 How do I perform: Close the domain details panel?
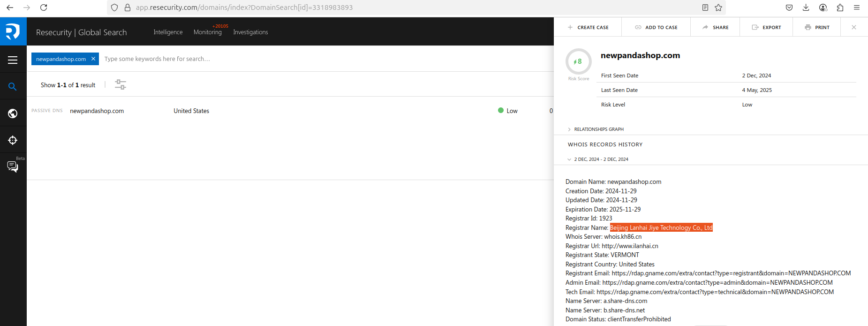click(x=854, y=27)
